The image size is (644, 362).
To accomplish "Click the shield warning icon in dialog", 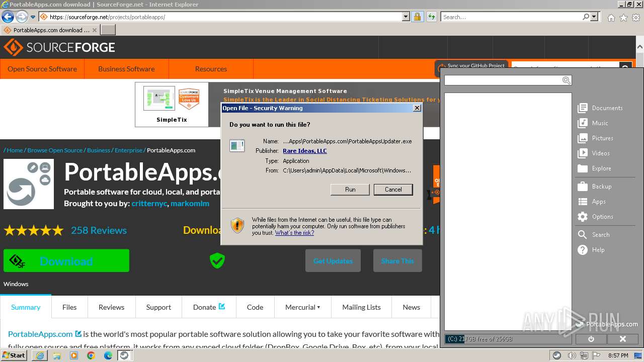I will pyautogui.click(x=237, y=225).
